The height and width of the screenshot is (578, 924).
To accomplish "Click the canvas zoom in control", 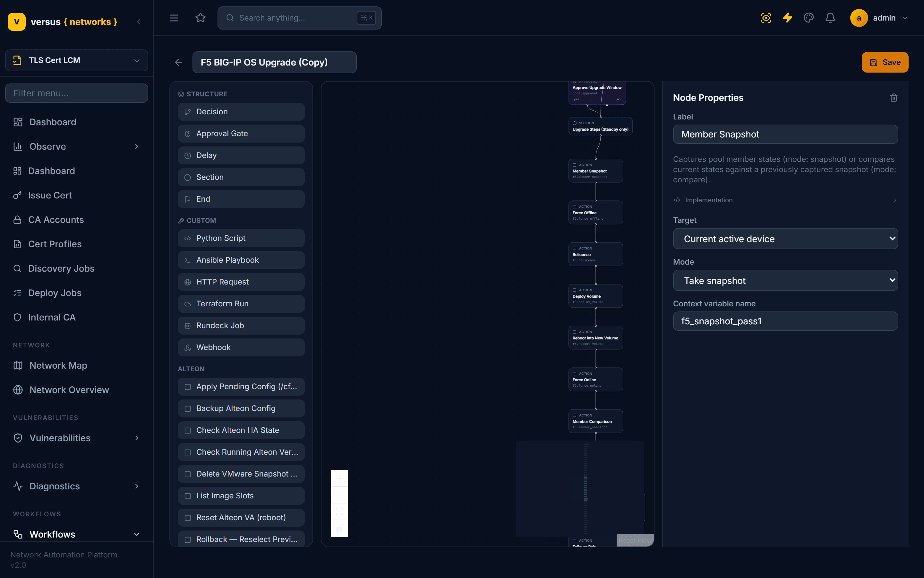I will coord(339,478).
